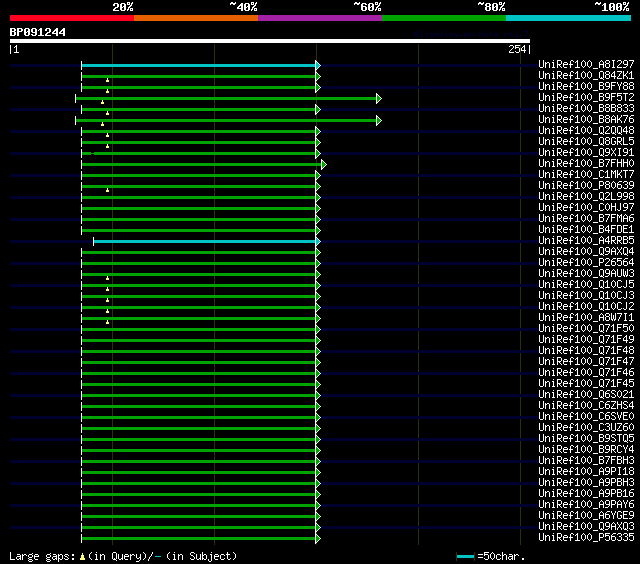Click the arrowhead ending the UniRef100_A8I297 alignment

coord(318,65)
